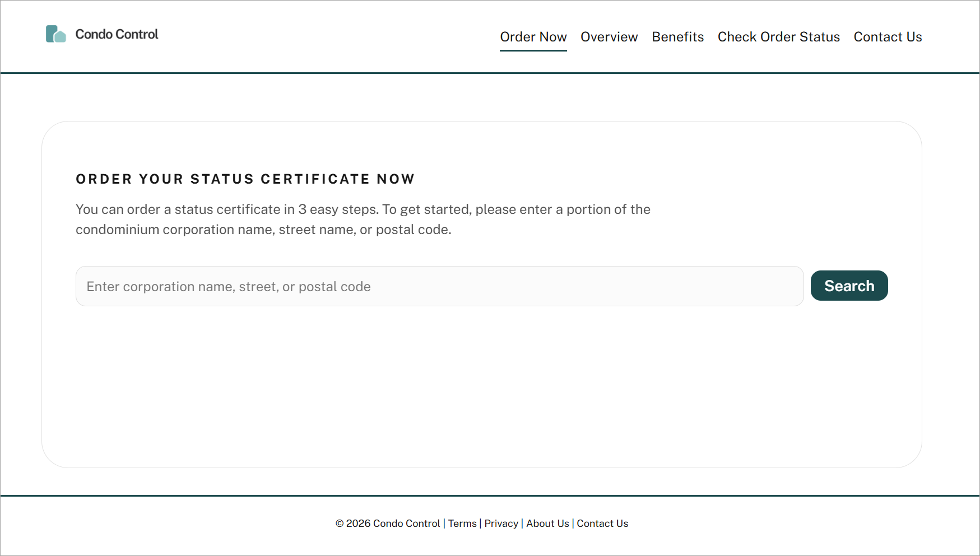This screenshot has height=556, width=980.
Task: Open the Overview nav item
Action: [x=609, y=37]
